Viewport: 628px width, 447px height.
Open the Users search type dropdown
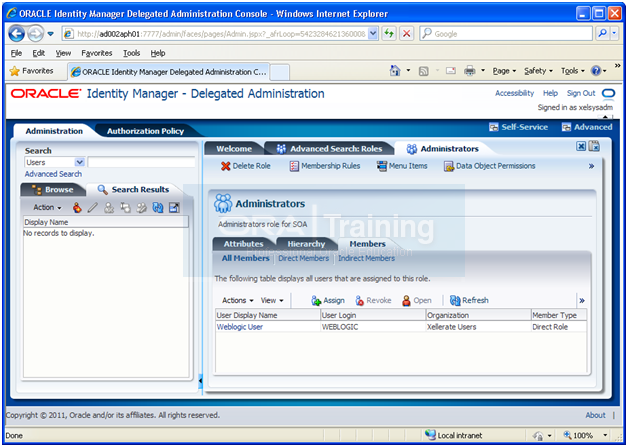coord(79,162)
